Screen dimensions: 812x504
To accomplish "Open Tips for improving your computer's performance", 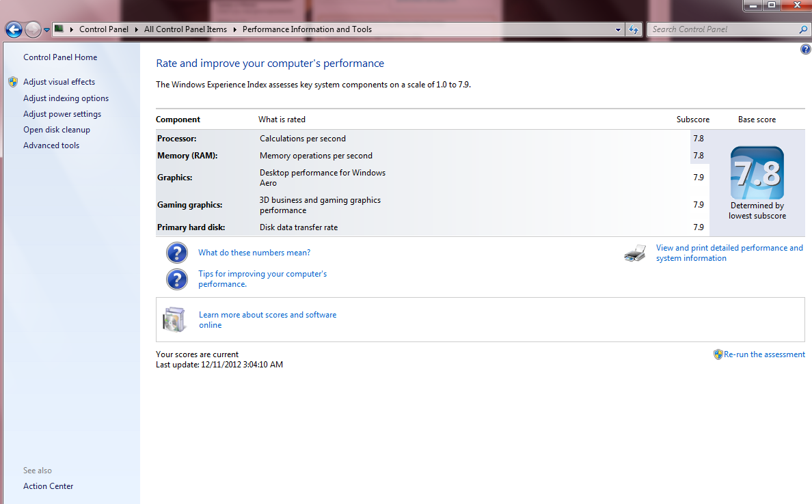I will point(262,279).
